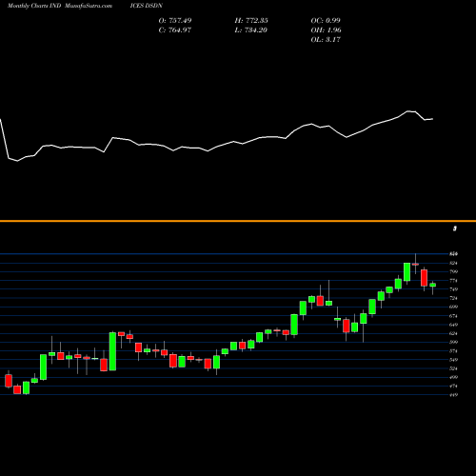
Task: Click the 524 price axis label
Action: [453, 368]
